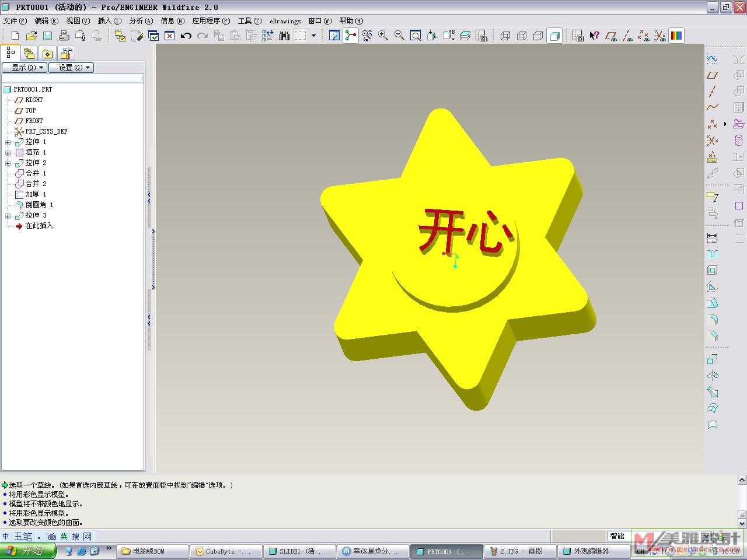Image resolution: width=747 pixels, height=560 pixels.
Task: Click the Layers stack icon in toolbar
Action: pos(465,36)
